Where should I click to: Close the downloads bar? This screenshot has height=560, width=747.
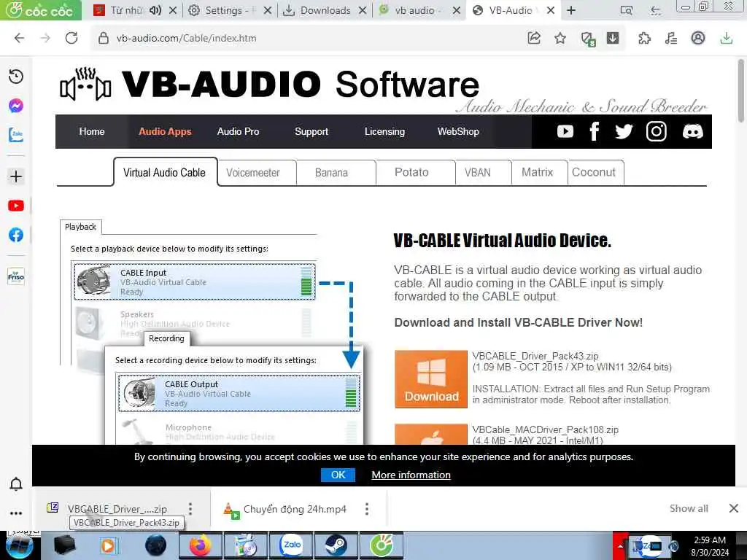click(734, 508)
